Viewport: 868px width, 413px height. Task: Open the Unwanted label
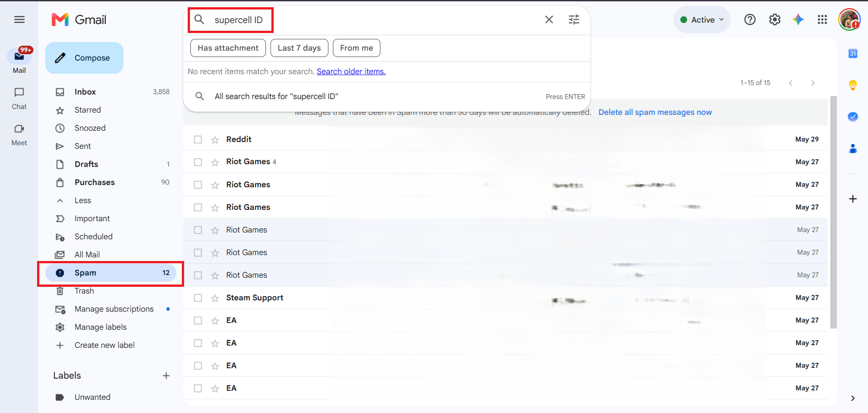110,397
